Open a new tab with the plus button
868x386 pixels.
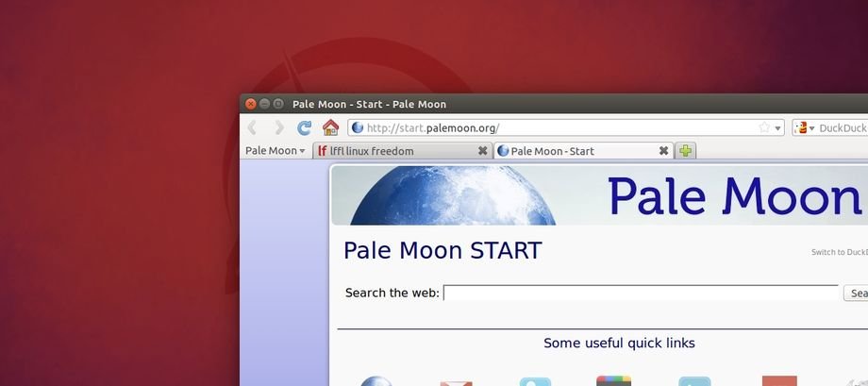[685, 151]
